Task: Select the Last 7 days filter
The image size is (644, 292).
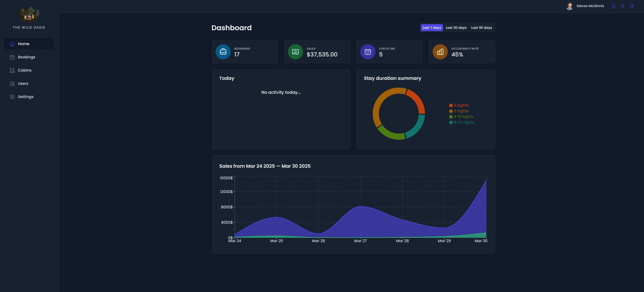Action: (431, 28)
